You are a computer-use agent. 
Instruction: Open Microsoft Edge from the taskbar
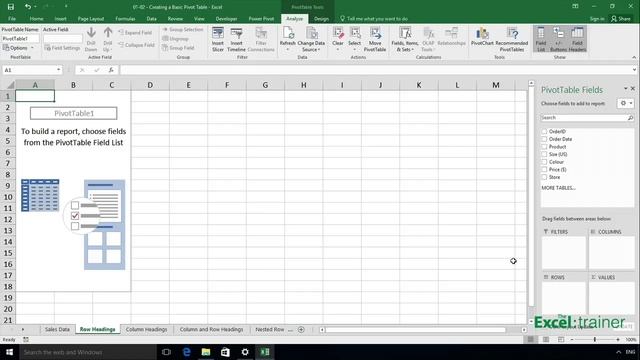(187, 352)
